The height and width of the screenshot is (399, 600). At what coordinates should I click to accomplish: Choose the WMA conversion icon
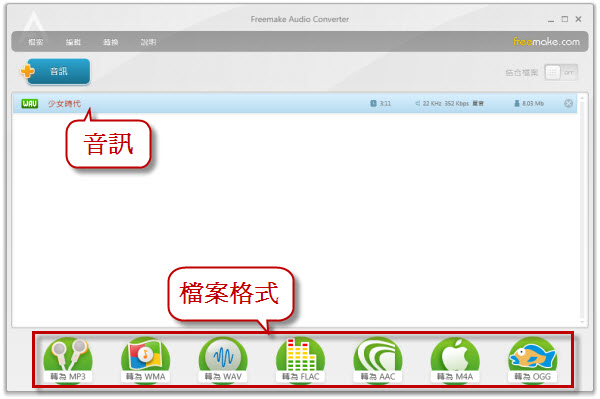145,360
